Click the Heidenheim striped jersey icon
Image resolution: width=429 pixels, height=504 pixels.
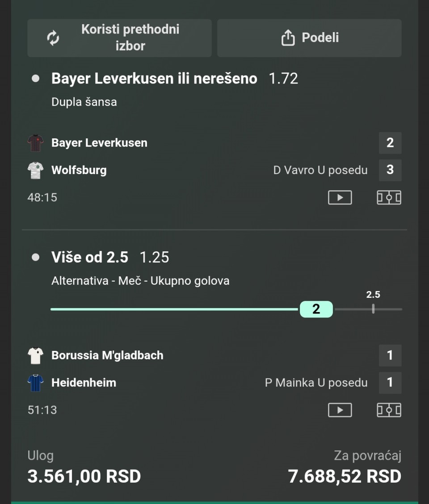[35, 383]
